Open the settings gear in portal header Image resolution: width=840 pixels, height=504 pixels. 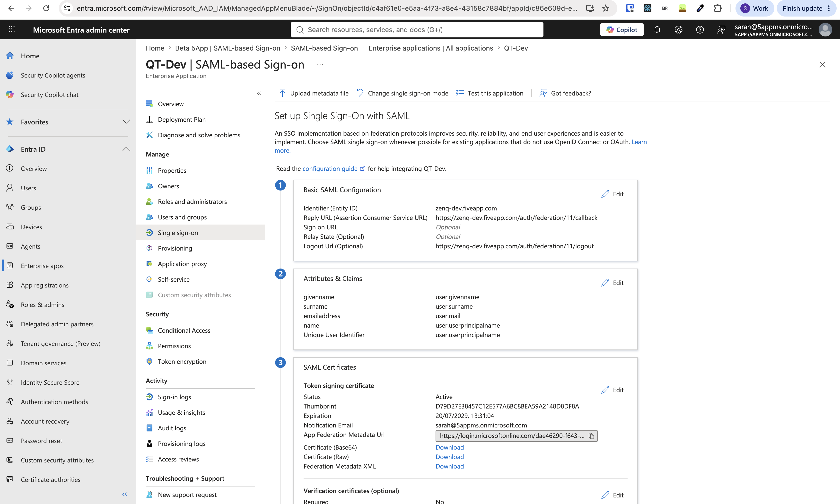[x=678, y=30]
